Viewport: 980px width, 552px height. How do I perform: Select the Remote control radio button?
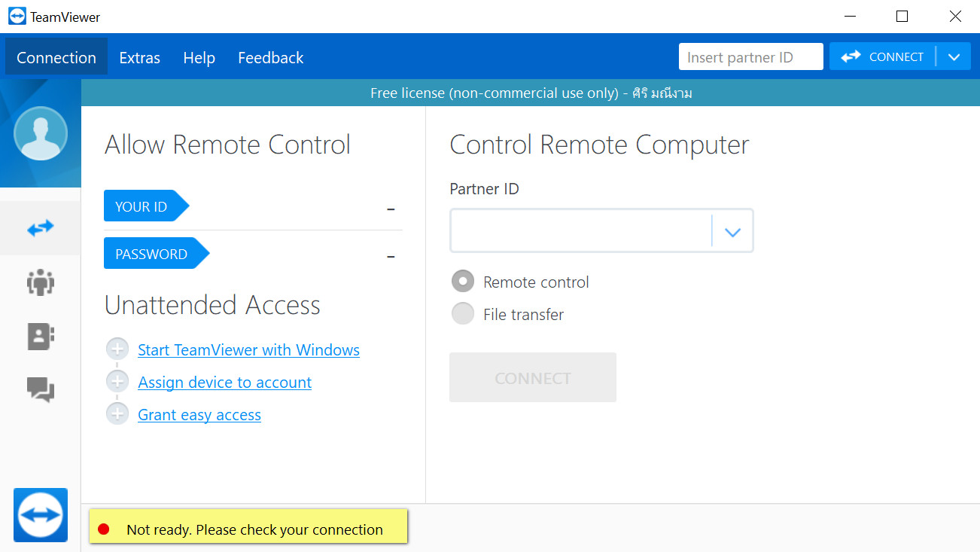pyautogui.click(x=463, y=282)
